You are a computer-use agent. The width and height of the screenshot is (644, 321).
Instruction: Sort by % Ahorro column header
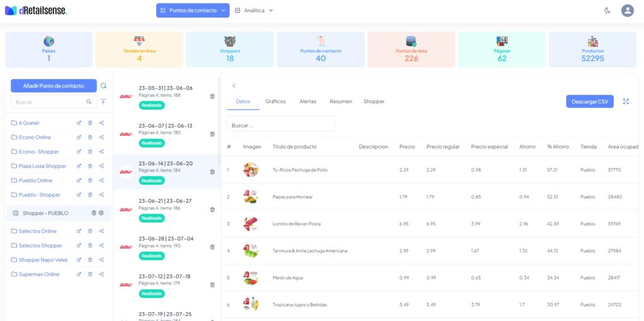coord(558,146)
